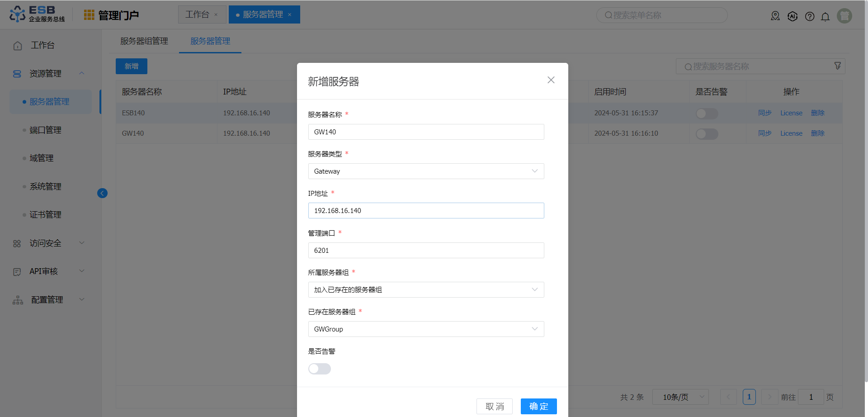This screenshot has height=417, width=868.
Task: Toggle 是否告警 switch in the dialog
Action: tap(320, 369)
